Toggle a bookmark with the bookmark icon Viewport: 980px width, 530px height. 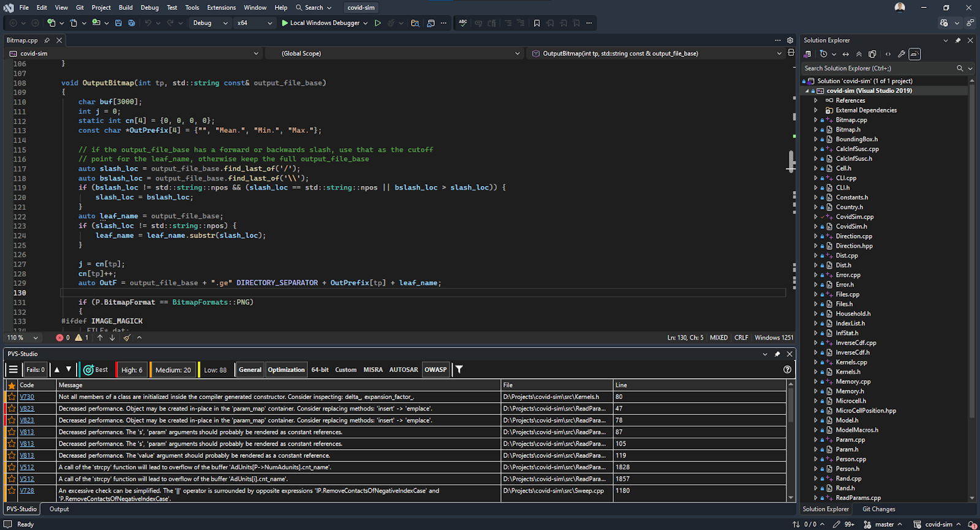pos(537,23)
